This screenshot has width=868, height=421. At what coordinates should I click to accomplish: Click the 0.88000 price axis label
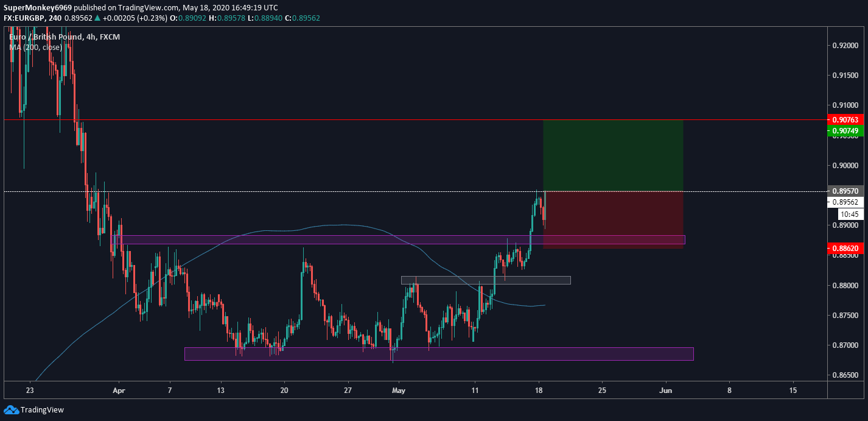[x=844, y=286]
